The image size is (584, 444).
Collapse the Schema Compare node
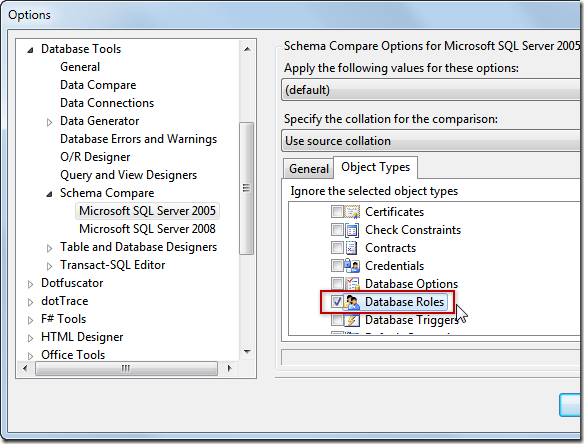tap(49, 194)
